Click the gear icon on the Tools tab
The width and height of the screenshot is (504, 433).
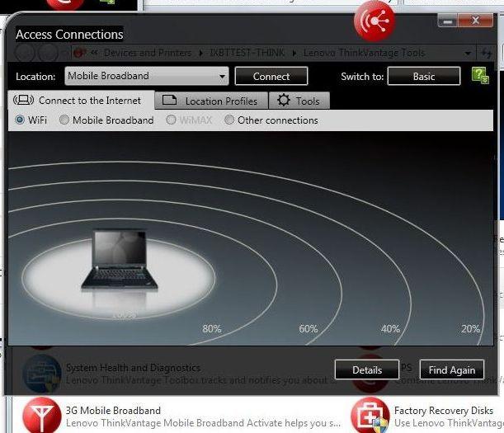click(284, 101)
